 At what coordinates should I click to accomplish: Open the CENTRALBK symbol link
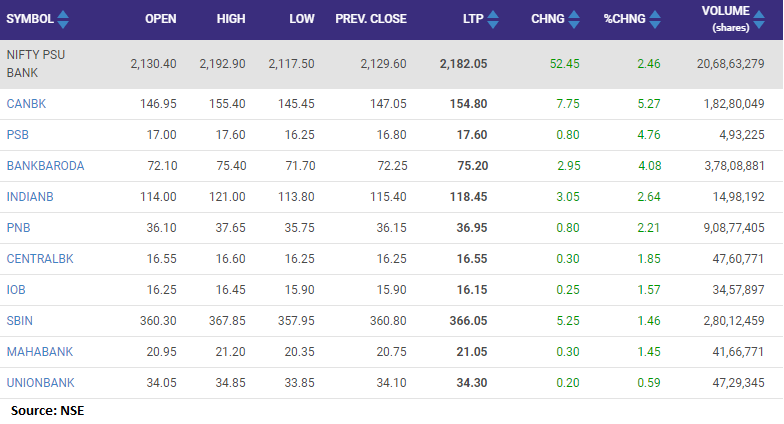pos(40,258)
